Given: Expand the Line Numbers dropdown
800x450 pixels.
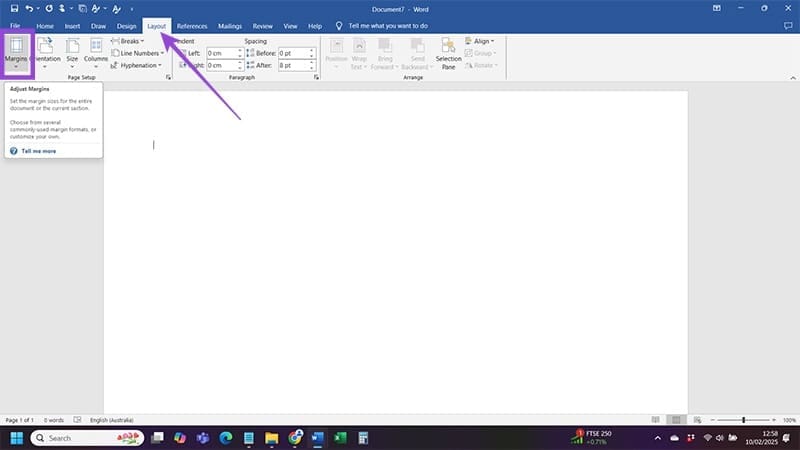Looking at the screenshot, I should click(139, 53).
